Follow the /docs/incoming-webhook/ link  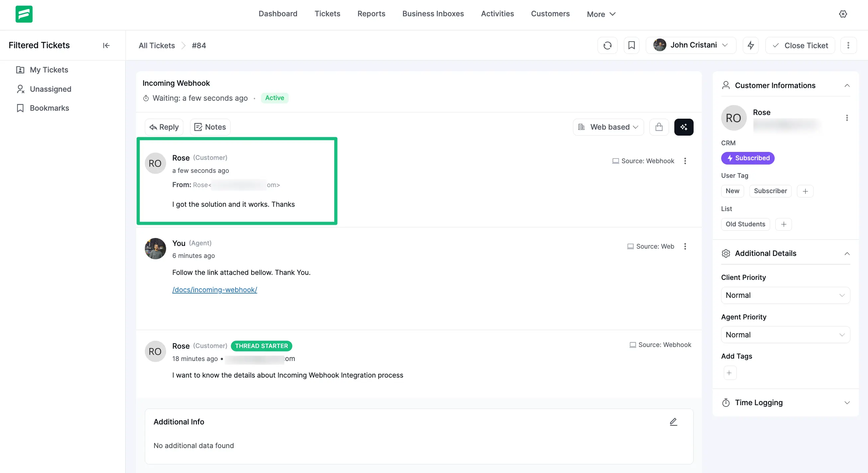coord(215,290)
